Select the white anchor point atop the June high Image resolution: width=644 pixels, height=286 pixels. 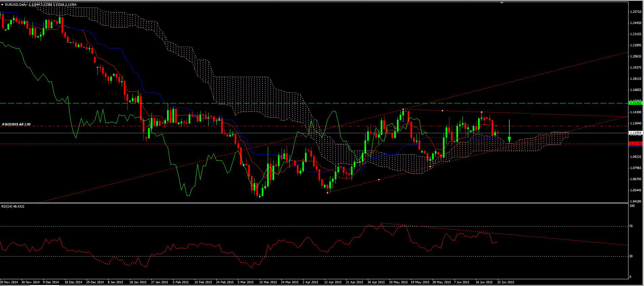tap(481, 112)
